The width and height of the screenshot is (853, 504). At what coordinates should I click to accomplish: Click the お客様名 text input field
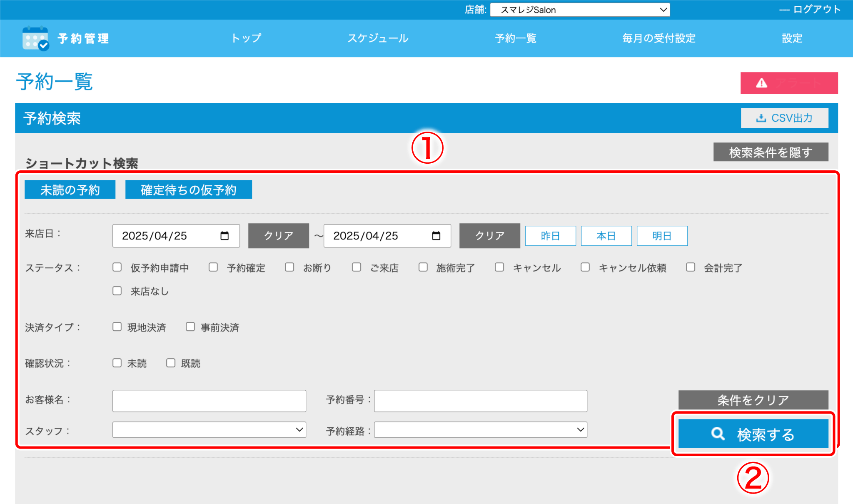(209, 401)
